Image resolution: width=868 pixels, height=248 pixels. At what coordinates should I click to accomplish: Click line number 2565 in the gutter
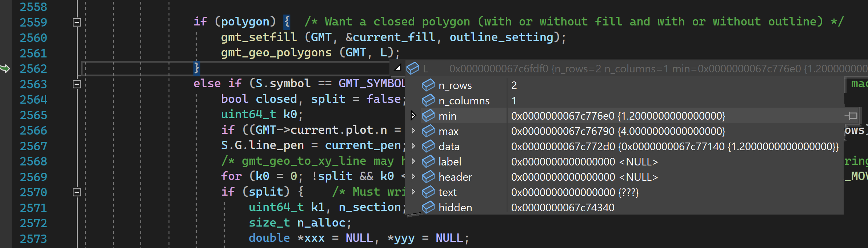[x=33, y=115]
